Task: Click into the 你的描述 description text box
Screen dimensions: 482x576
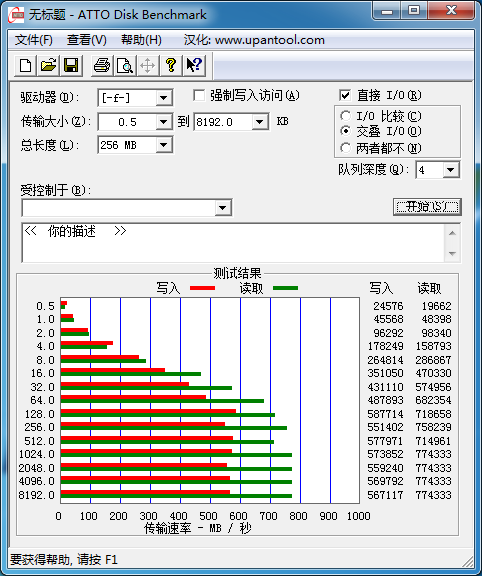Action: (x=233, y=242)
